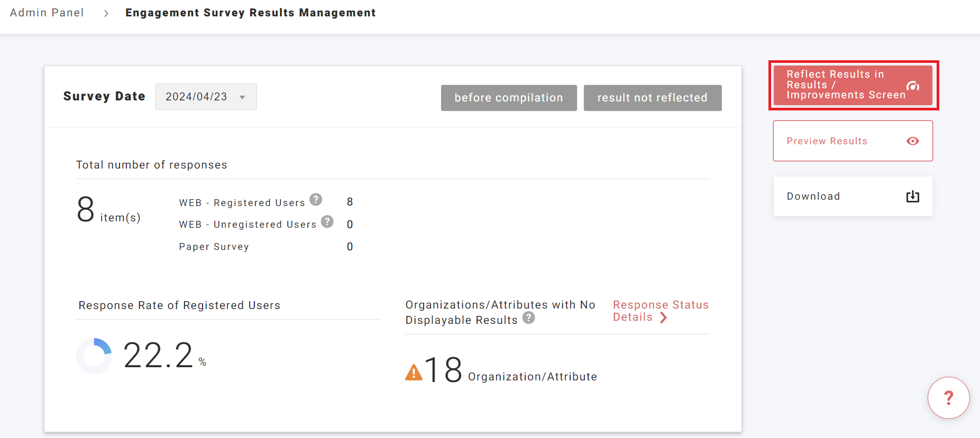
Task: Click the Download button label
Action: coord(813,197)
